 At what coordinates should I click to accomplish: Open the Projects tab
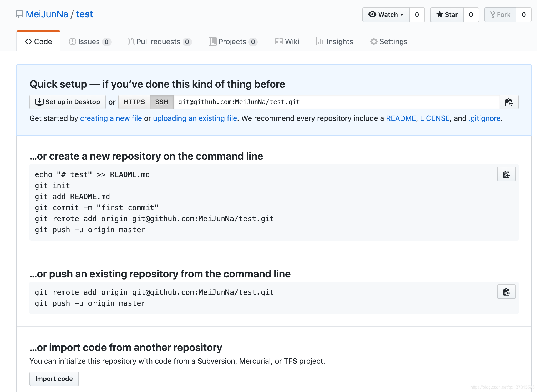(233, 42)
